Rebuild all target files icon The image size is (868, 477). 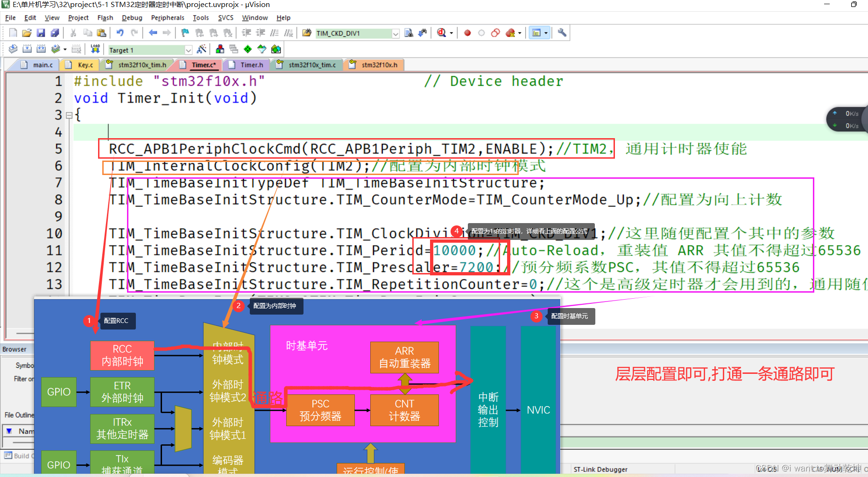pos(41,49)
